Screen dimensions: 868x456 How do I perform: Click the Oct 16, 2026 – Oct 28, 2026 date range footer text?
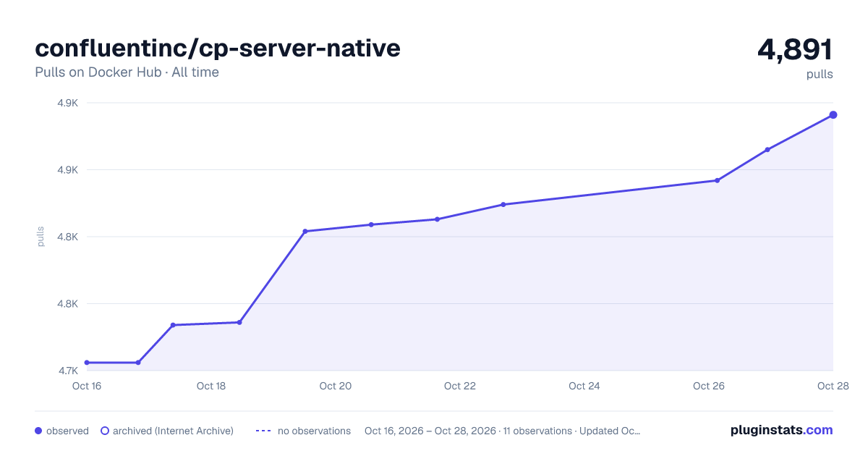tap(430, 431)
